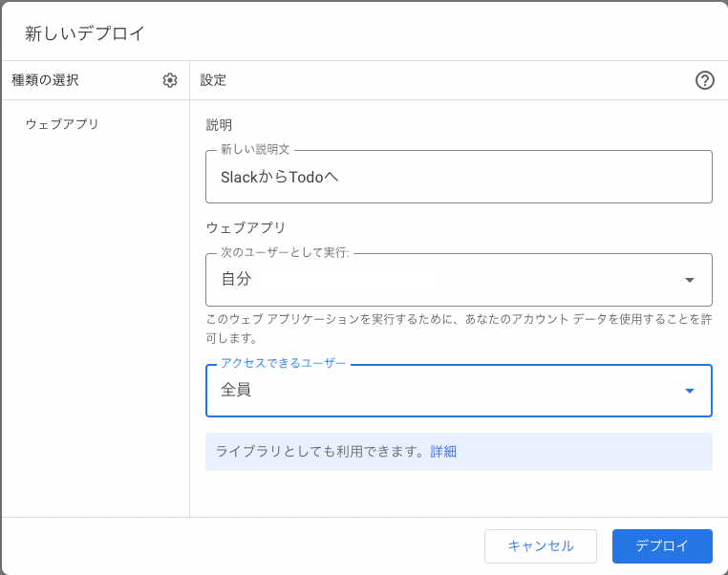The height and width of the screenshot is (575, 728).
Task: Click the ウェブアプリ heading above the dropdowns
Action: coord(246,227)
